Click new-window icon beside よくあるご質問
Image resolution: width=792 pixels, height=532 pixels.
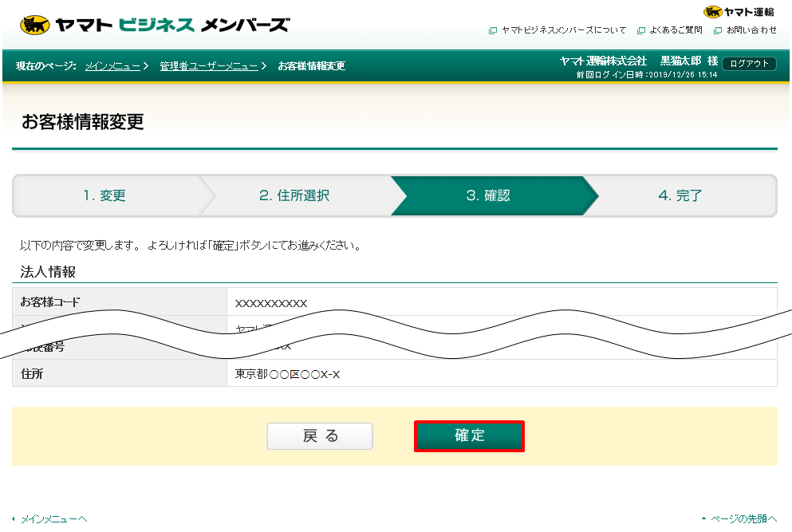640,30
